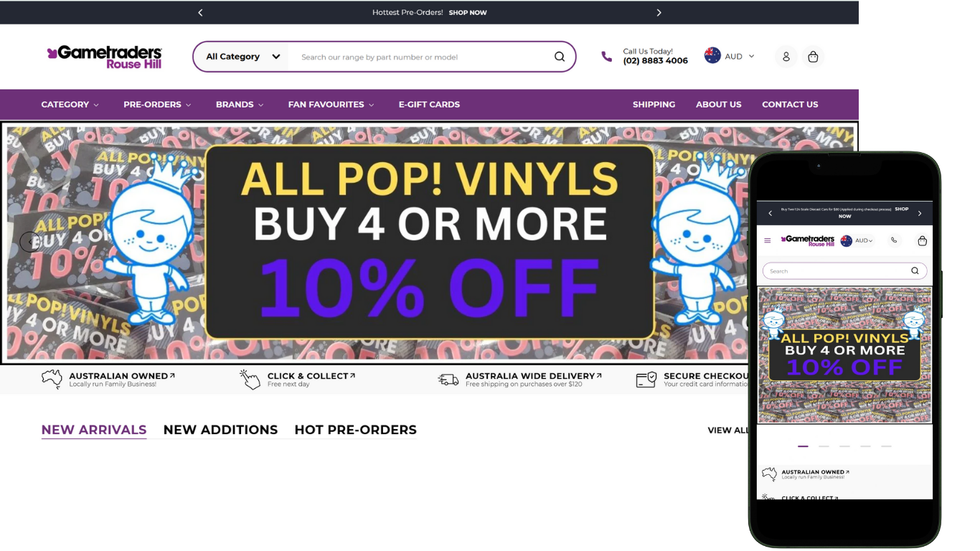Viewport: 980px width, 551px height.
Task: Click the phone call icon
Action: (607, 57)
